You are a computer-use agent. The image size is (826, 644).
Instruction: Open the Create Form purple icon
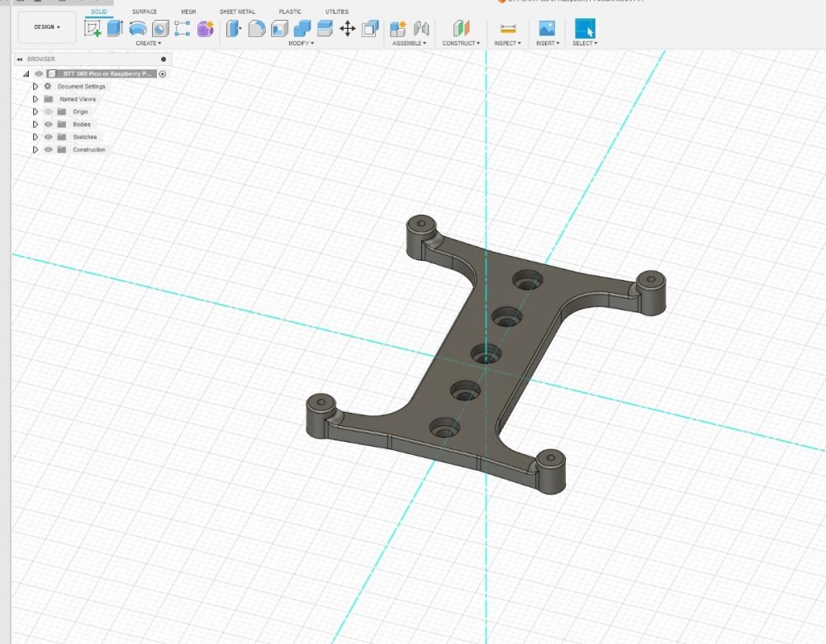pyautogui.click(x=206, y=28)
